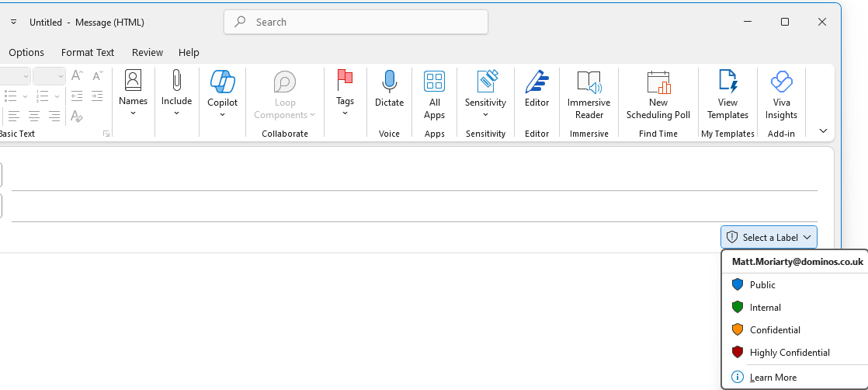Viewport: 868px width, 390px height.
Task: Align text to the right
Action: (x=54, y=117)
